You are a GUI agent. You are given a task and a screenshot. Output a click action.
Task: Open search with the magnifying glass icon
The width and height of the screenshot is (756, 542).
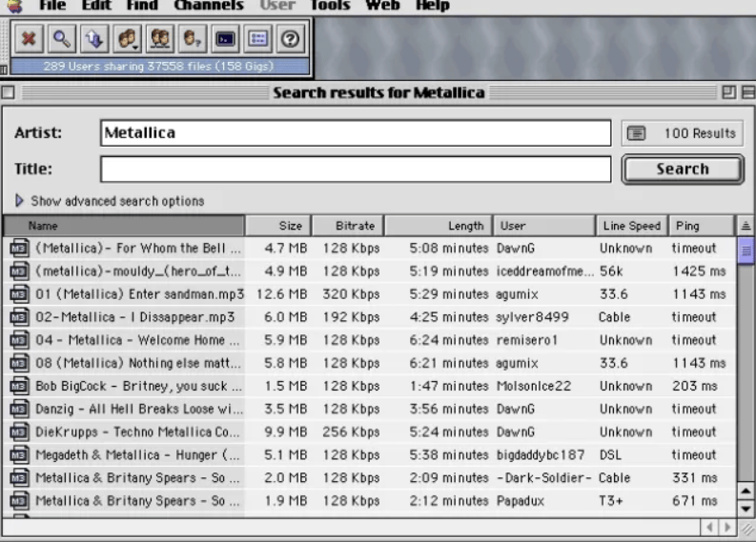(61, 38)
